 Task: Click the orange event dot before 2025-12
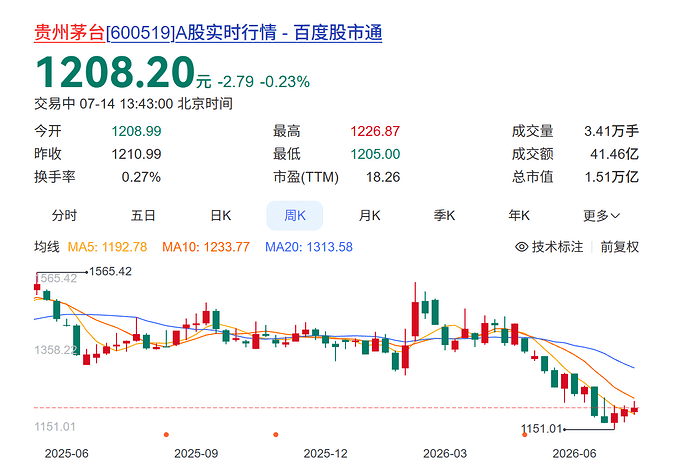pos(275,434)
